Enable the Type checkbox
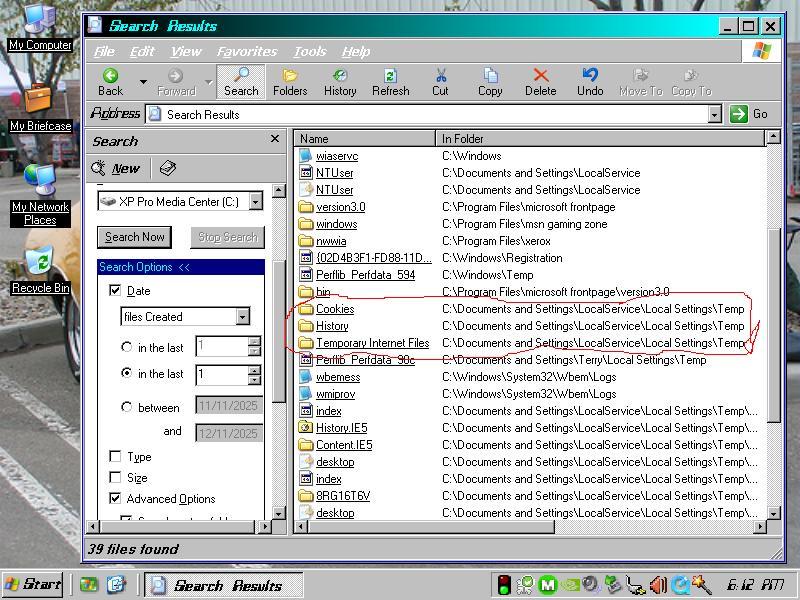The width and height of the screenshot is (800, 600). tap(115, 457)
